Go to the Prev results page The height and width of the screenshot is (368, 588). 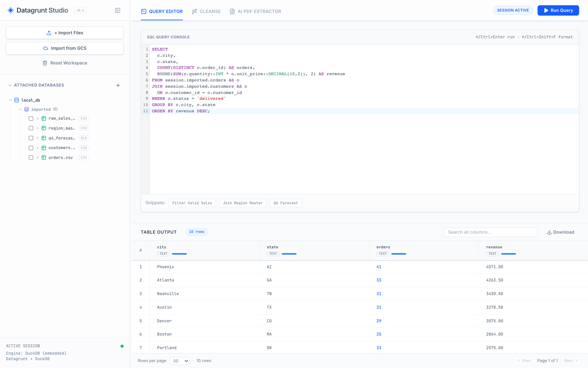click(x=524, y=361)
